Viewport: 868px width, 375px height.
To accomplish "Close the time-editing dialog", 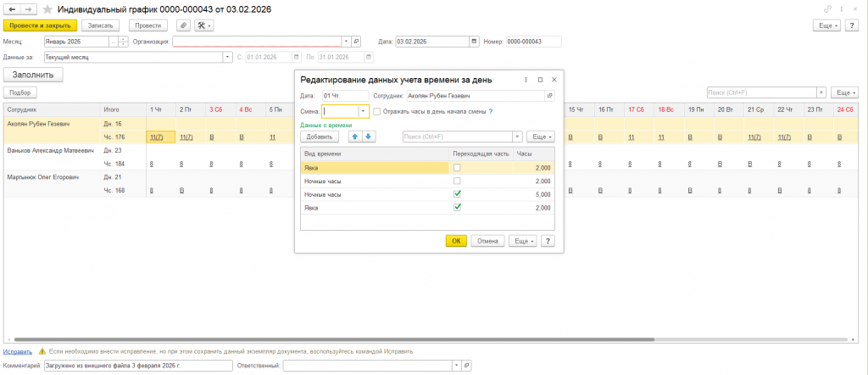I will click(554, 80).
